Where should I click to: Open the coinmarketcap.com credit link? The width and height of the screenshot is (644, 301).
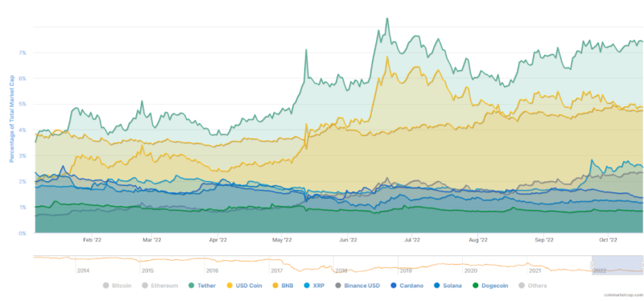[x=623, y=295]
